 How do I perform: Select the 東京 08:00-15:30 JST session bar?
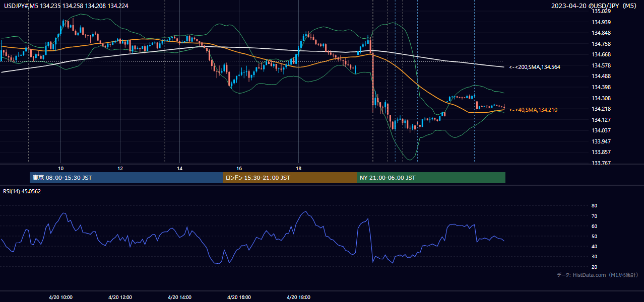point(126,178)
